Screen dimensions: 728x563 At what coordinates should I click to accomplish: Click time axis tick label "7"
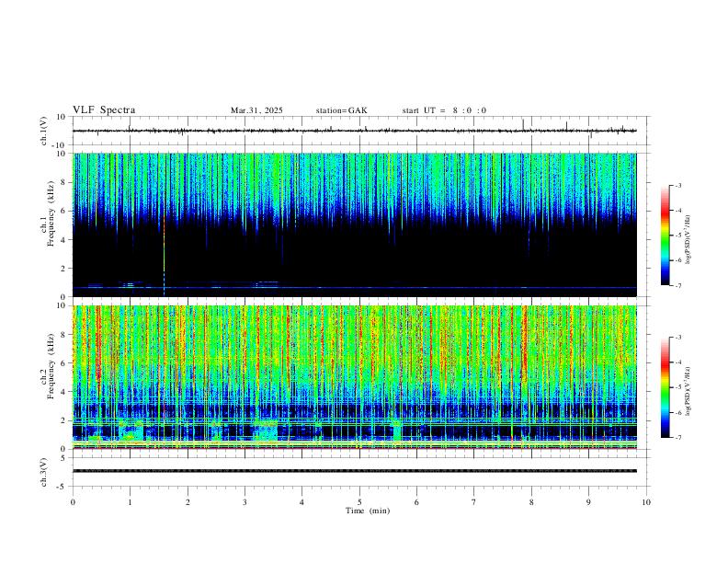474,502
